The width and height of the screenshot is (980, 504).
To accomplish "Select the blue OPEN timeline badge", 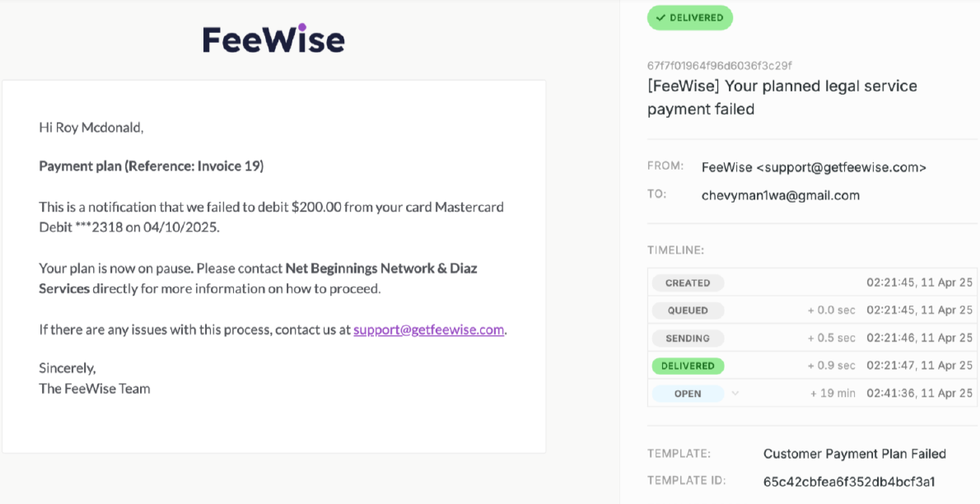I will 688,394.
